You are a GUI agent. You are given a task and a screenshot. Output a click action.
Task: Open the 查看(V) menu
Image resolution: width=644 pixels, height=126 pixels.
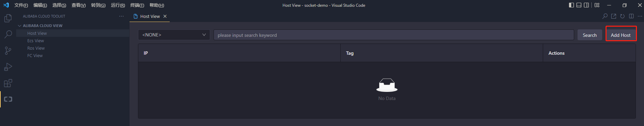tap(79, 5)
